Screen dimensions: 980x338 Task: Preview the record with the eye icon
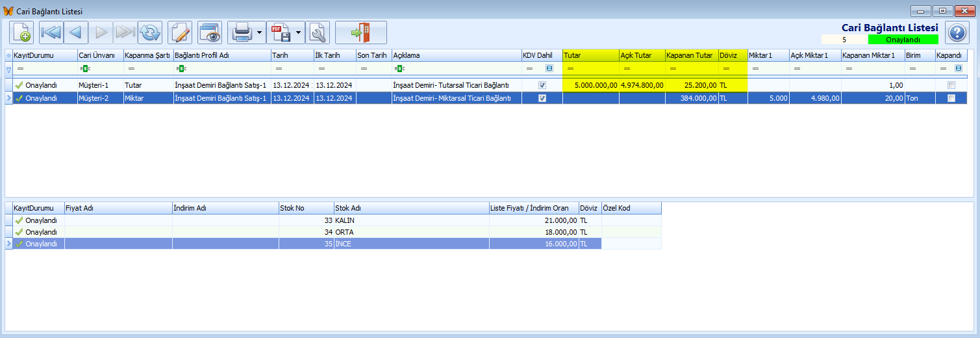(x=210, y=32)
